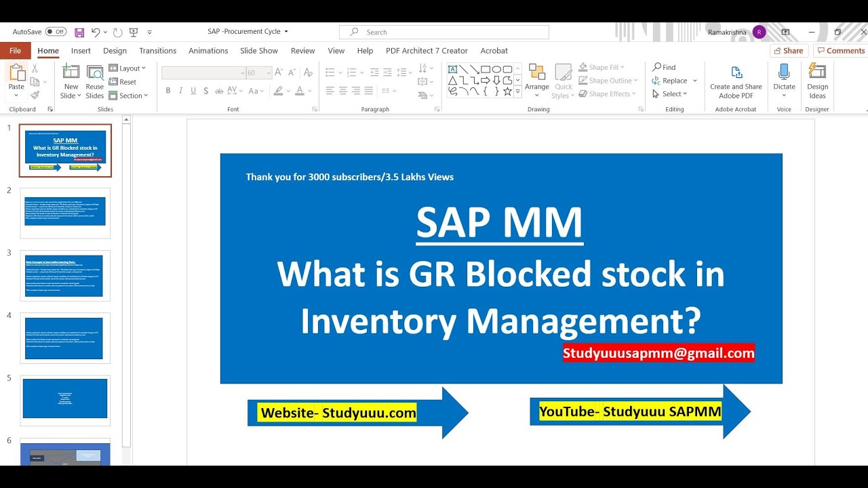Toggle Italic formatting
This screenshot has height=488, width=868.
tap(180, 91)
